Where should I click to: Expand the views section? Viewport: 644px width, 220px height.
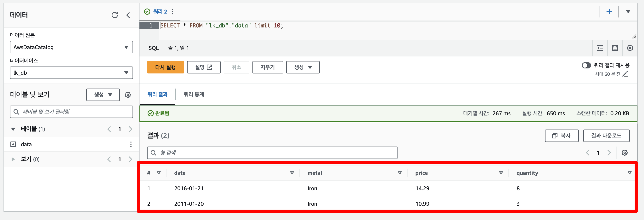13,159
